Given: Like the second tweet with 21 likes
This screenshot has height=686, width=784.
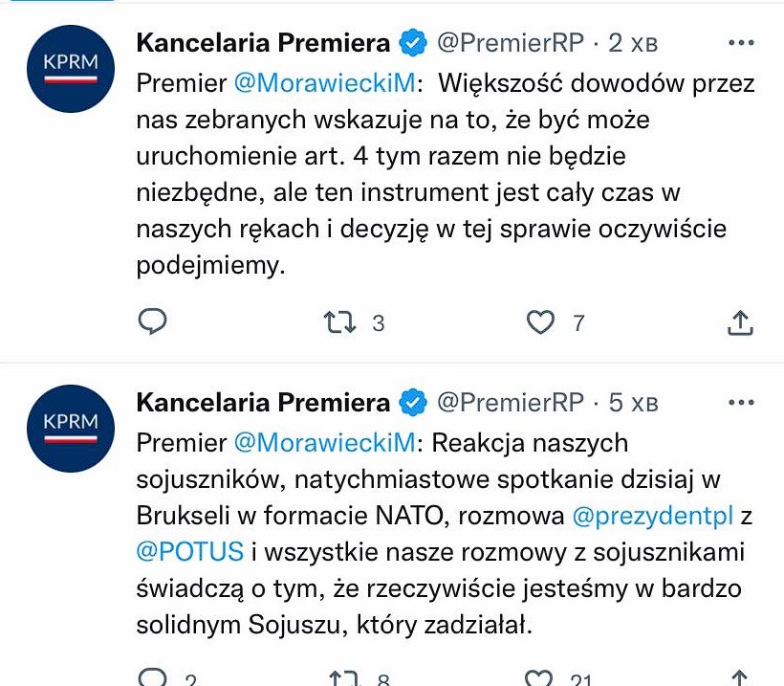Looking at the screenshot, I should [541, 678].
